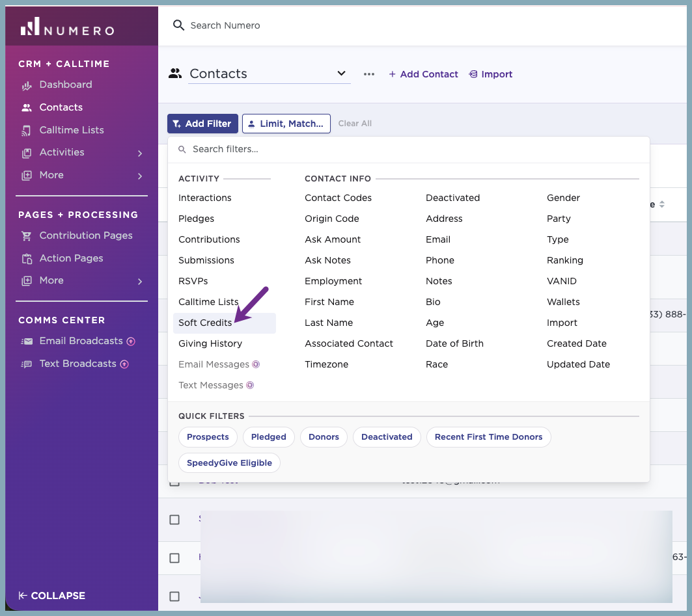Viewport: 692px width, 616px height.
Task: Tick the bottom checkbox in contact list
Action: coord(174,596)
